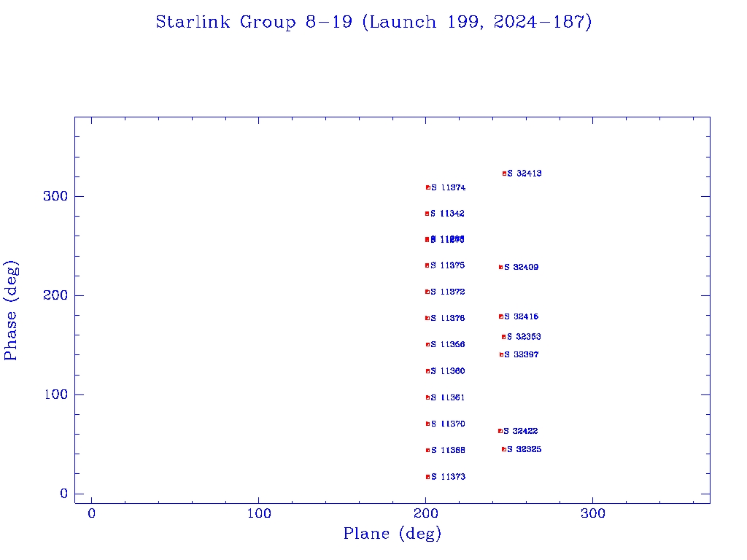Click the 100 tick label on Plane axis
Viewport: 747px width, 560px height.
click(259, 513)
